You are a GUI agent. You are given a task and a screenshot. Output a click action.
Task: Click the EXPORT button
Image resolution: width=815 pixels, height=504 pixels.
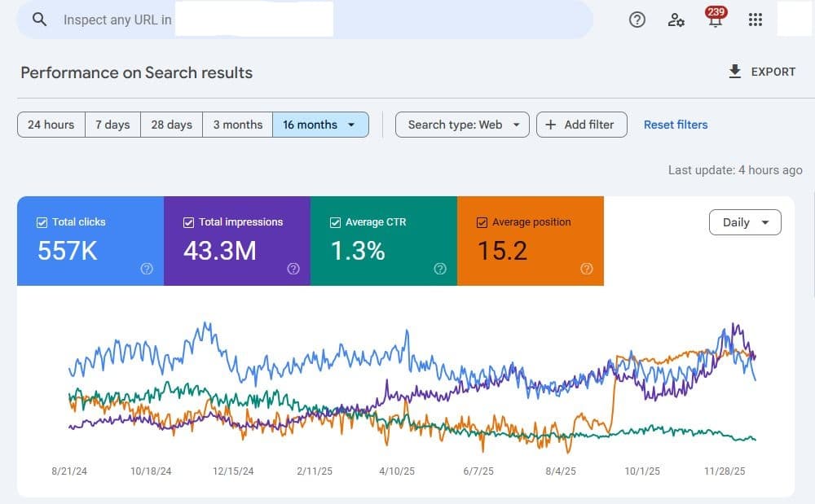[762, 72]
